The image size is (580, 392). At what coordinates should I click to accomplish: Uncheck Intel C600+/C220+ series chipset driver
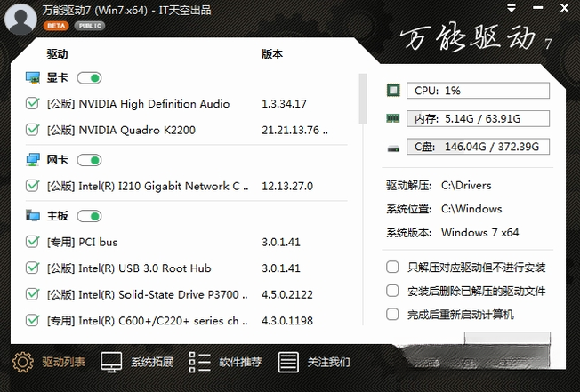pyautogui.click(x=33, y=320)
